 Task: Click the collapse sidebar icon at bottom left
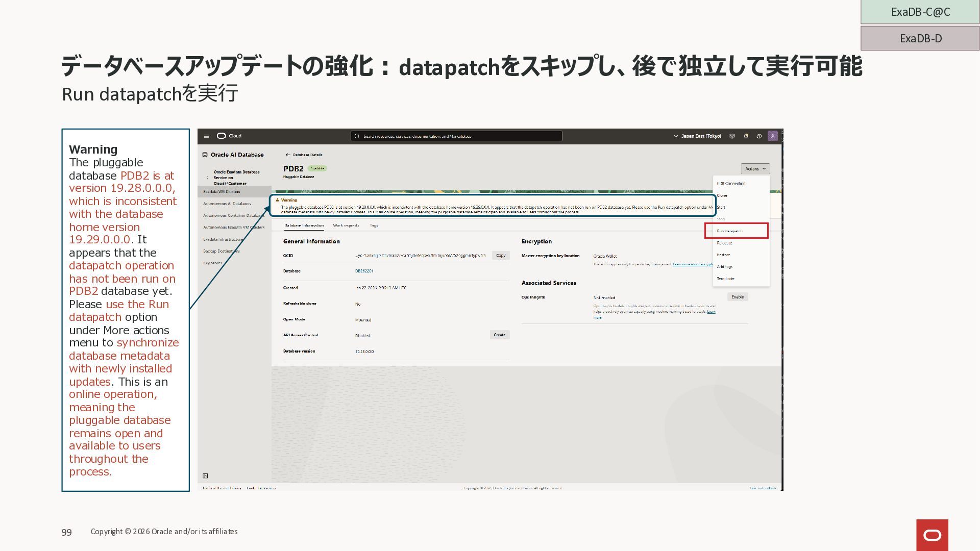(x=205, y=476)
